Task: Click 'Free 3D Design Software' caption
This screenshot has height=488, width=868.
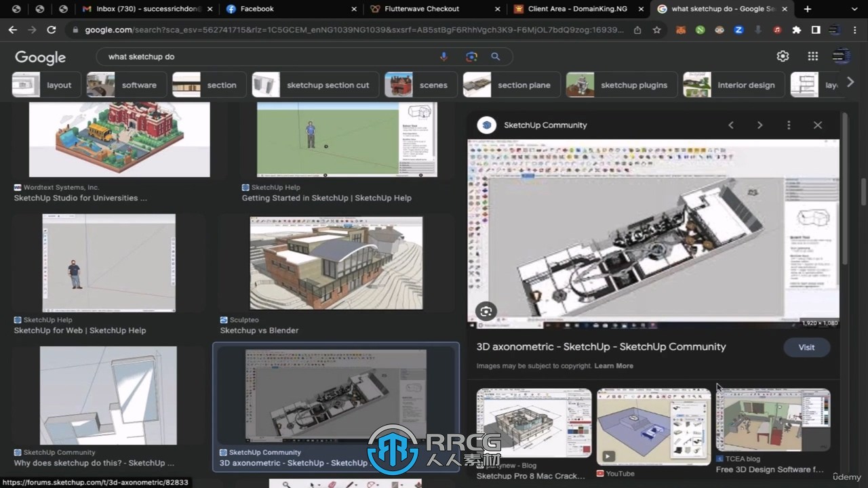Action: pyautogui.click(x=770, y=470)
